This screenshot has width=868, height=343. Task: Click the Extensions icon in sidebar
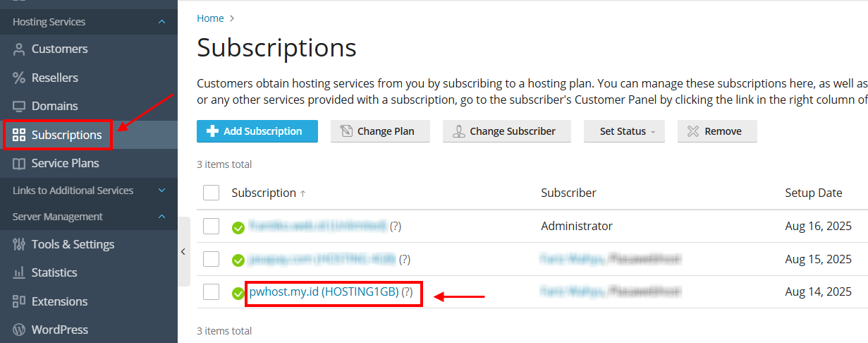pos(19,301)
